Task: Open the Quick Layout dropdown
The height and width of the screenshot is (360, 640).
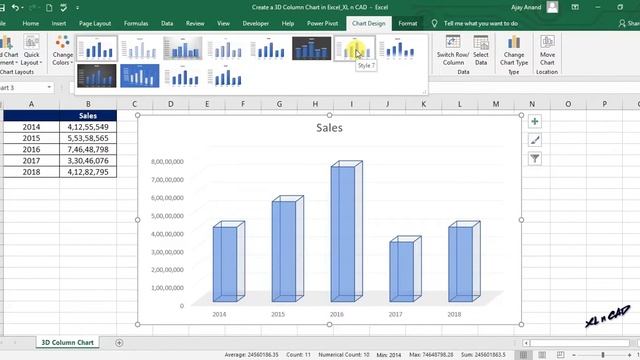Action: [31, 50]
